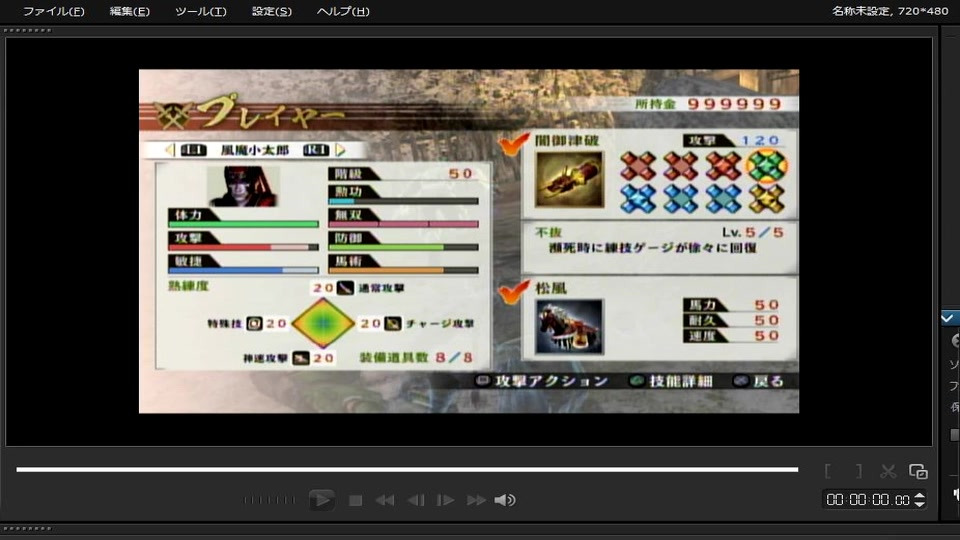Click the speaker volume icon
This screenshot has width=960, height=540.
[505, 500]
